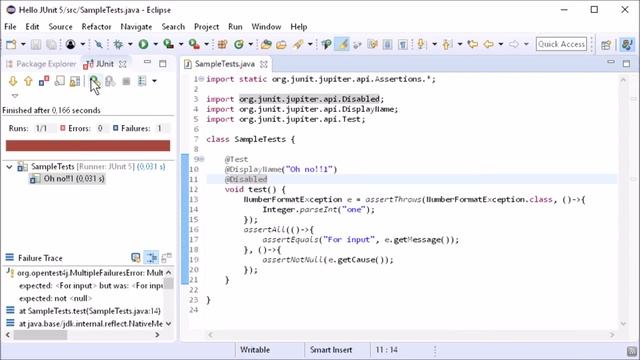Collapse the SampleTests tree node
Screen dimensions: 640x360
(x=9, y=167)
